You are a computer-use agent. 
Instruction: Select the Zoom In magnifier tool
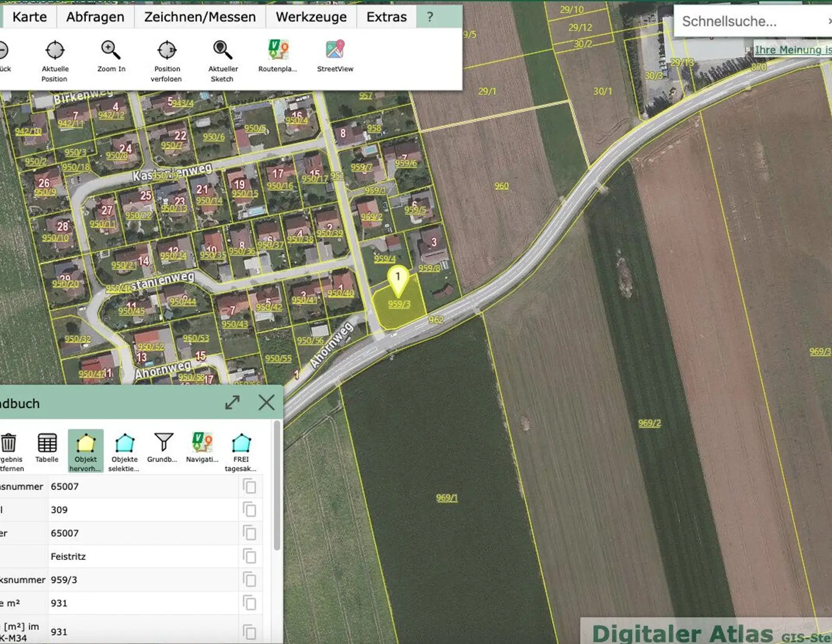(110, 50)
